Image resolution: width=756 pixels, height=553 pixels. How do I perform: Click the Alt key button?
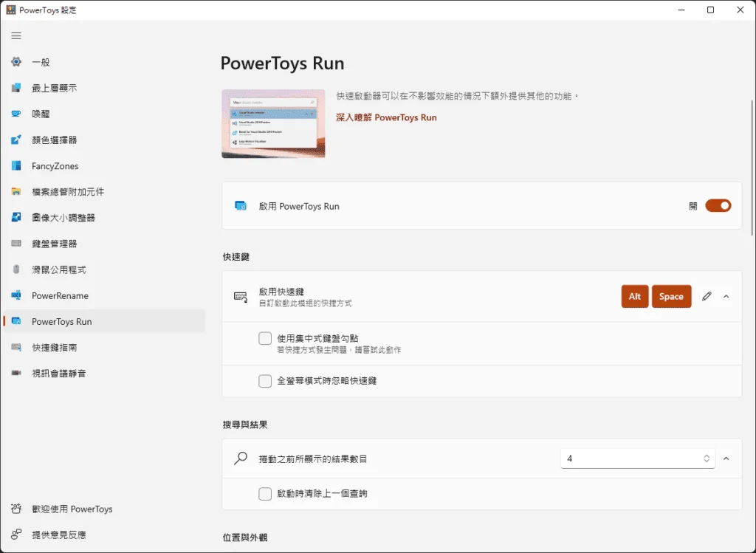click(x=634, y=297)
